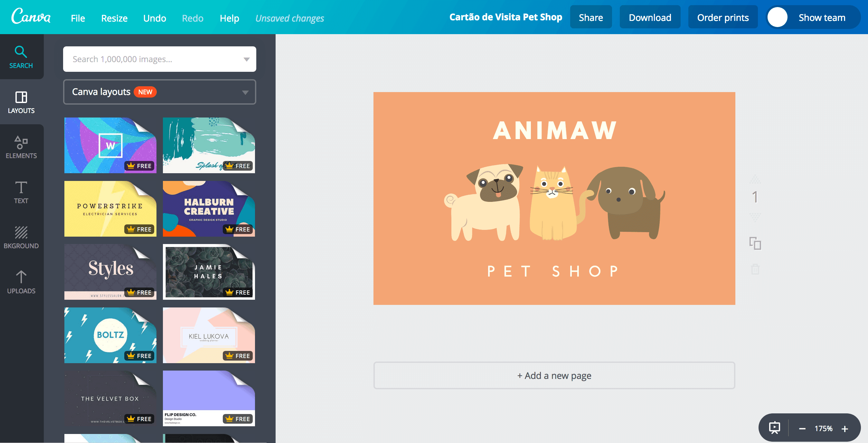Select the Splash teal brush layout
This screenshot has height=443, width=868.
pos(209,145)
